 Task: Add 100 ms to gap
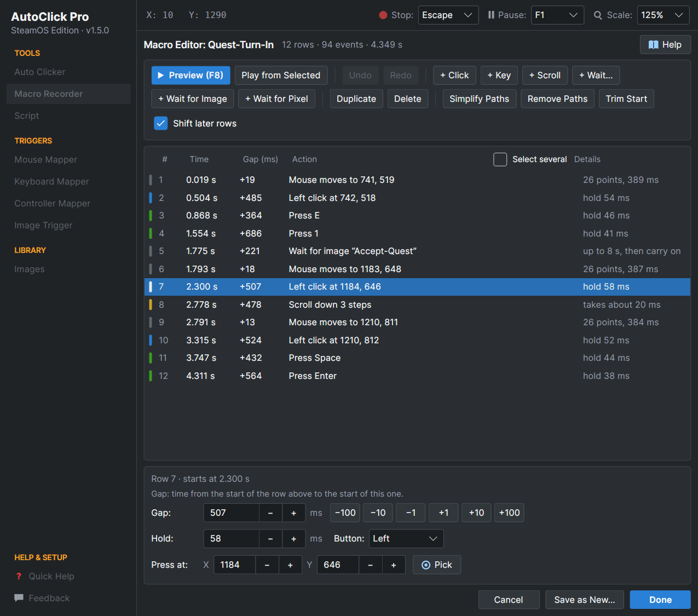tap(509, 513)
